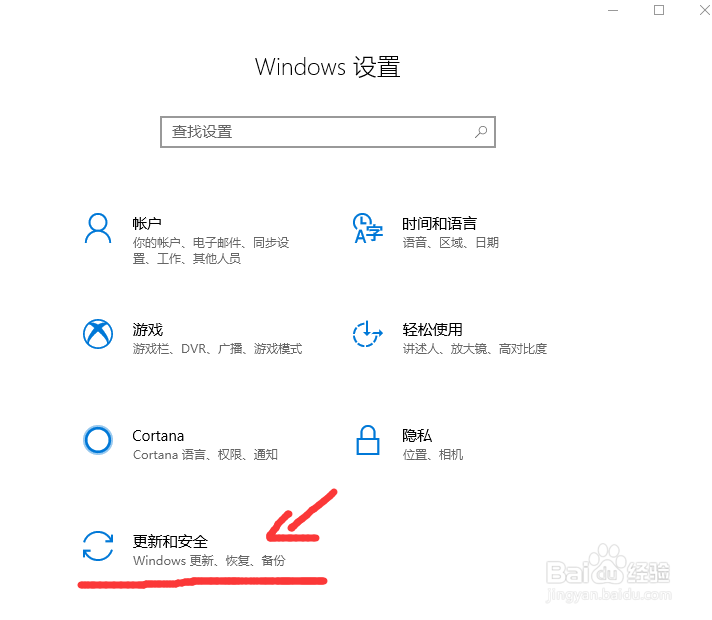
Task: Open the Xbox 游戏 icon
Action: [x=98, y=334]
